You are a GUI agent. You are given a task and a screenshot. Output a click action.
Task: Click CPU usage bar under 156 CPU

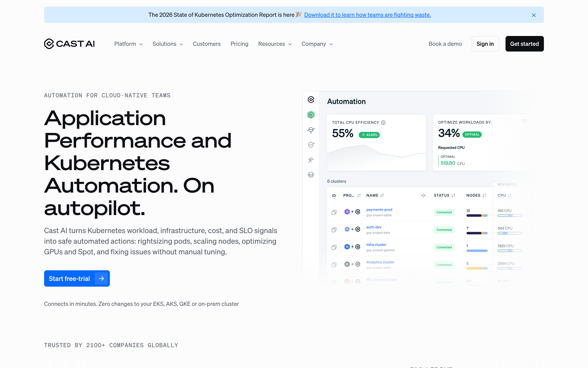[510, 216]
